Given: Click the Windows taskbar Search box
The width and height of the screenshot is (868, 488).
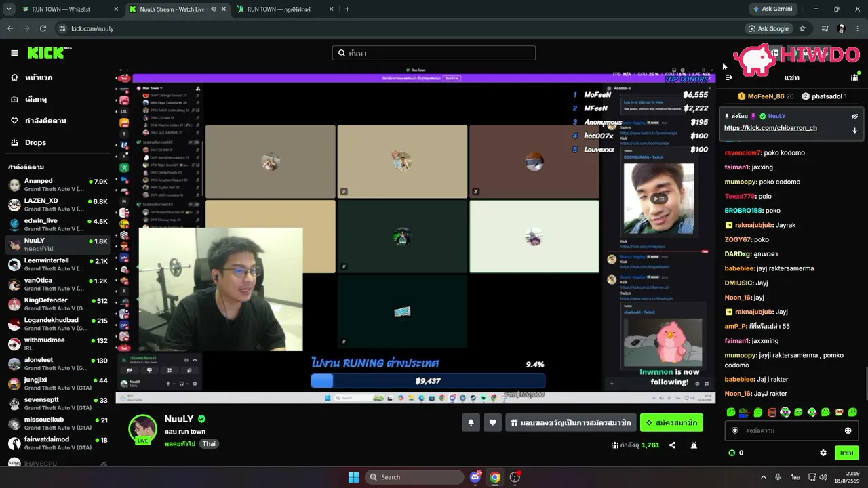Looking at the screenshot, I should point(414,477).
